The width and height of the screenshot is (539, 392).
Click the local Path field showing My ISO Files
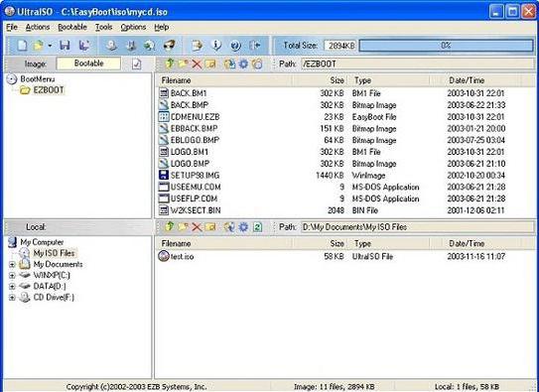tap(417, 227)
